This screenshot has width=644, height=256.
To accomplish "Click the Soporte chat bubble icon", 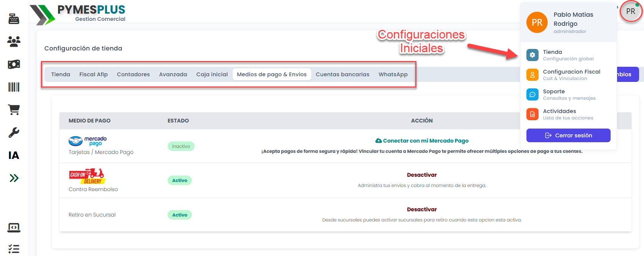I will 532,94.
